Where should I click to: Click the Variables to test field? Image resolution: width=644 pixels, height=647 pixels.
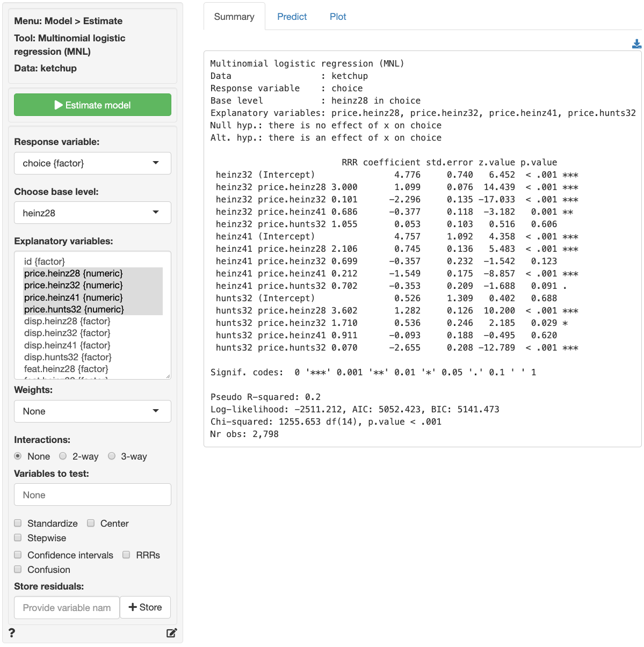92,495
